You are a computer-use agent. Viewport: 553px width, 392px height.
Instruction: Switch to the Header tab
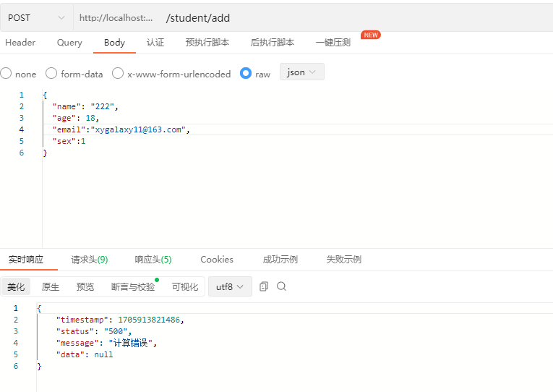20,43
